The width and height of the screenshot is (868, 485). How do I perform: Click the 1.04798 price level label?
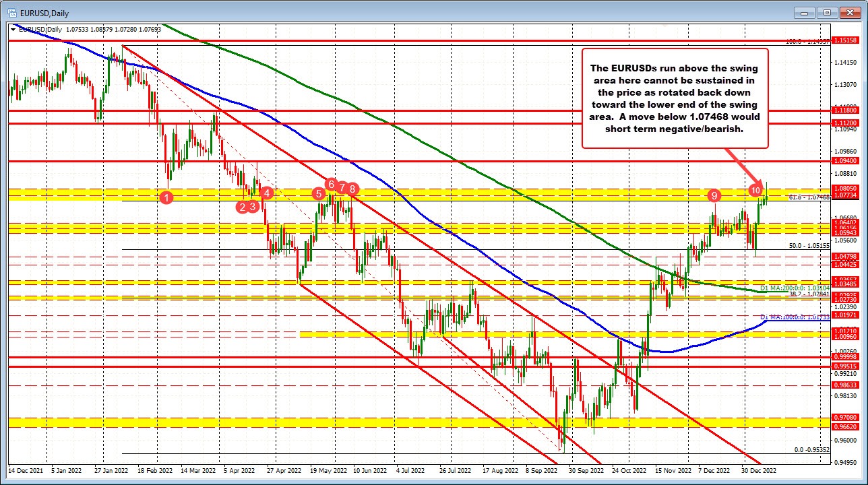tap(845, 257)
